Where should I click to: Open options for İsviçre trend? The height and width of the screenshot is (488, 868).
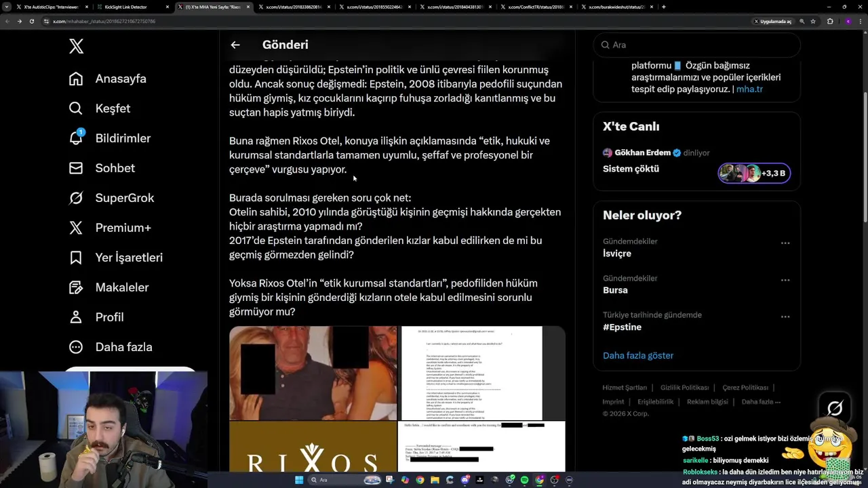click(x=785, y=243)
